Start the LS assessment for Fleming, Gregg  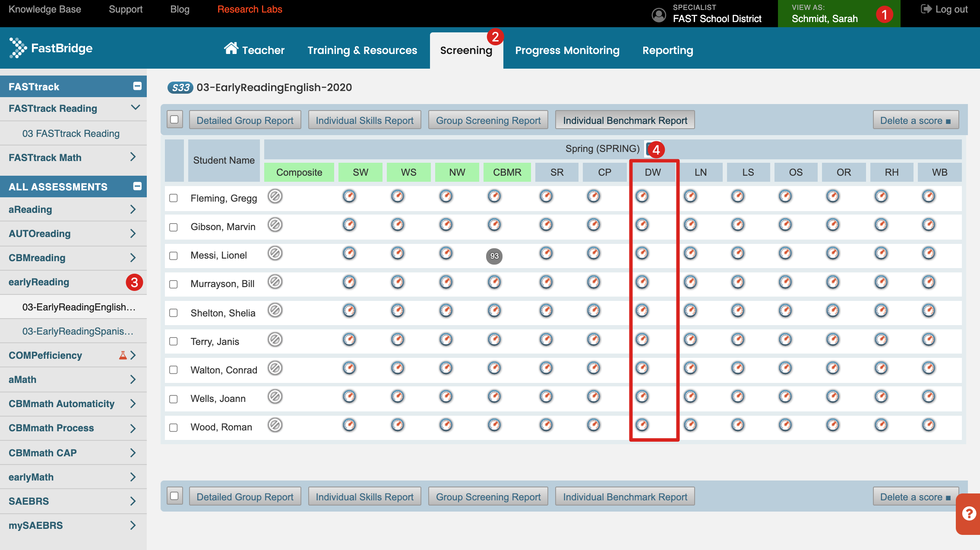point(738,196)
